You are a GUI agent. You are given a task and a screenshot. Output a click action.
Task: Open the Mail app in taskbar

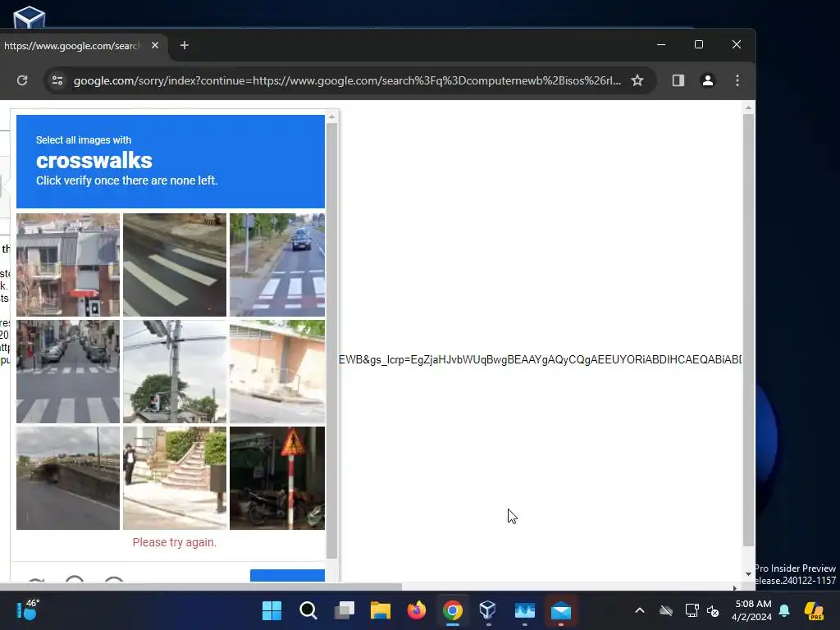pyautogui.click(x=561, y=610)
